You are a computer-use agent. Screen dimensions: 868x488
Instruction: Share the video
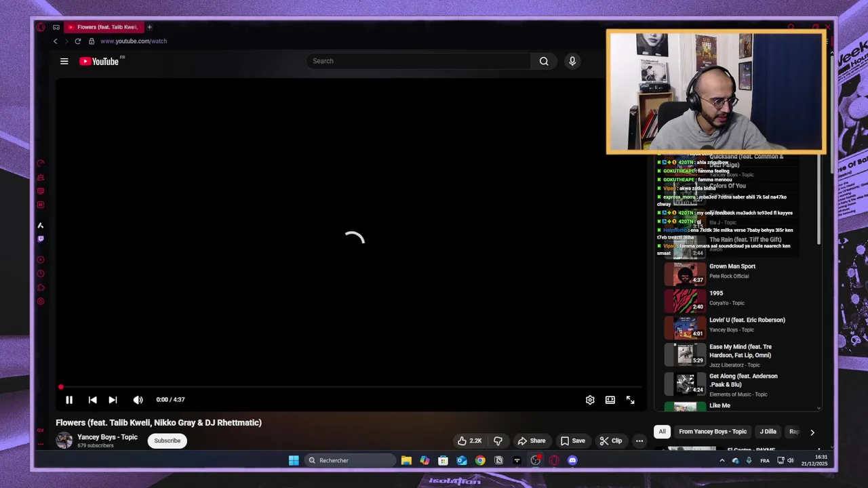pos(532,441)
